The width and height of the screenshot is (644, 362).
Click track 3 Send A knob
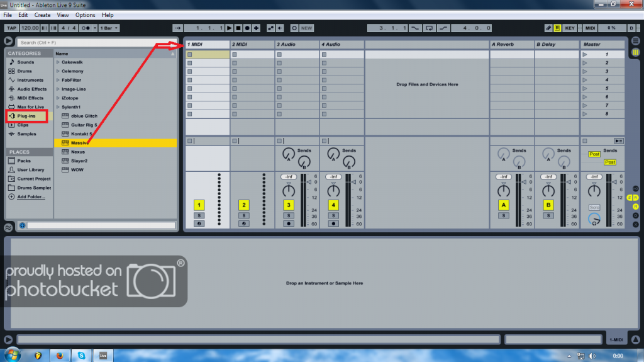(x=289, y=155)
